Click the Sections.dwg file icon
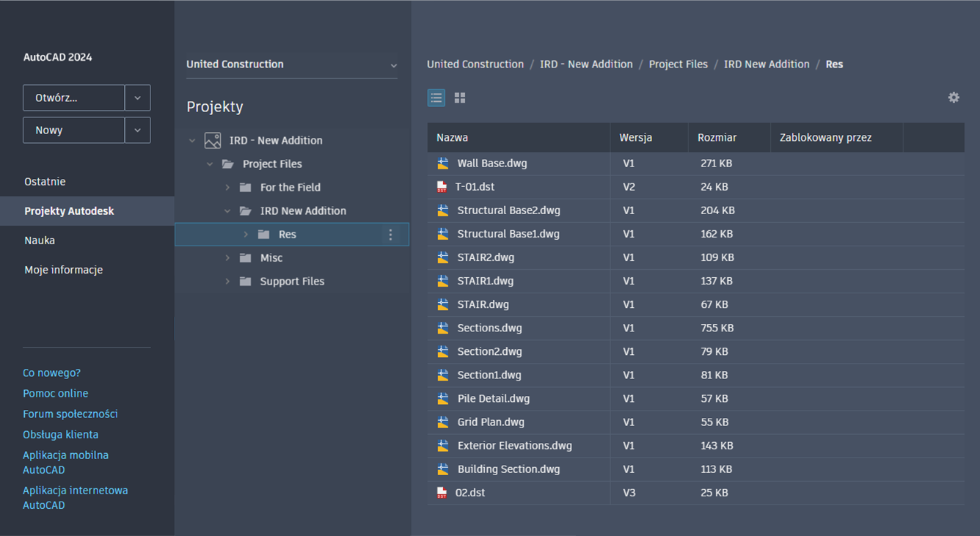 [x=443, y=328]
